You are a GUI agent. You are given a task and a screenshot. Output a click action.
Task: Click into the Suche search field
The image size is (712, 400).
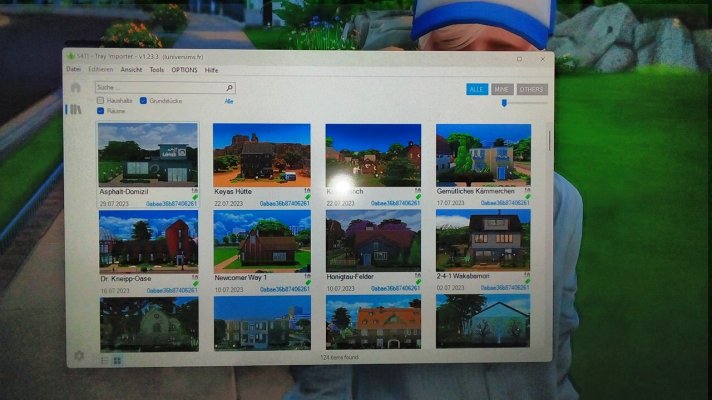click(x=165, y=88)
